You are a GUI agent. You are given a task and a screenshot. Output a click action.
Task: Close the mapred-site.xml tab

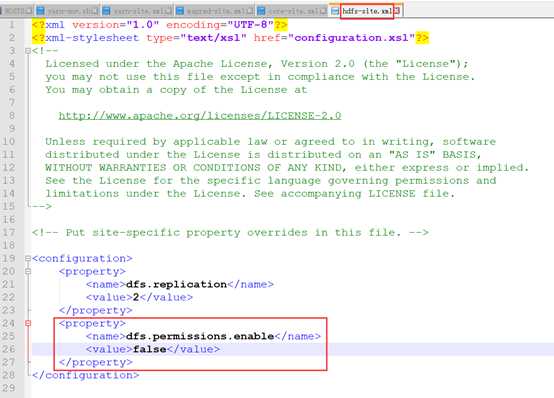click(x=250, y=11)
